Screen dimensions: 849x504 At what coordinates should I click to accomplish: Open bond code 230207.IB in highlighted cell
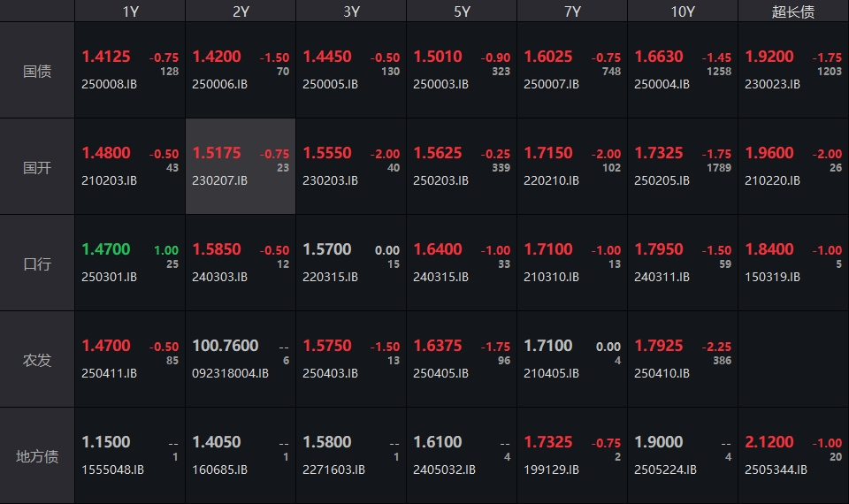pyautogui.click(x=219, y=180)
